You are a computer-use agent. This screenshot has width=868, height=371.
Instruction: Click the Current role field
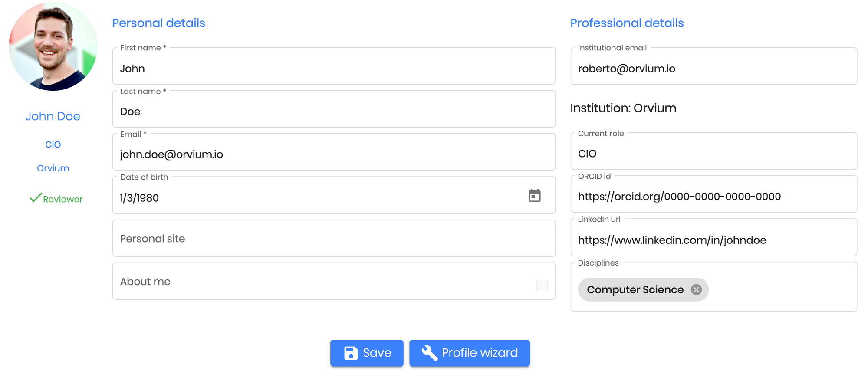coord(714,151)
